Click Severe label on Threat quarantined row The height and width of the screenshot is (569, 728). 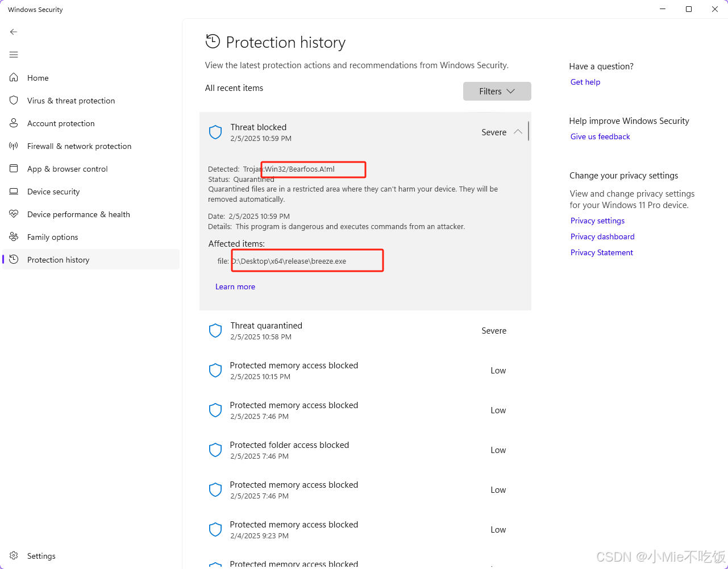click(494, 331)
